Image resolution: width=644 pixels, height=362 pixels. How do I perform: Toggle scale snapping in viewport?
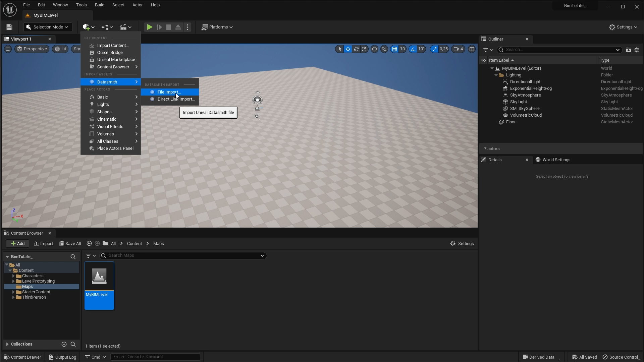[x=434, y=49]
